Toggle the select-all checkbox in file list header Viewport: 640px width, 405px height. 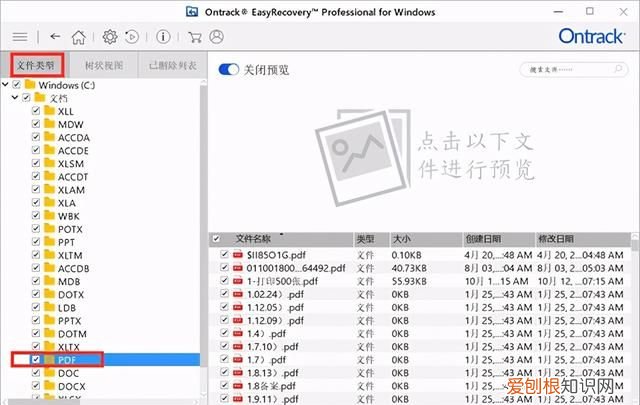216,239
